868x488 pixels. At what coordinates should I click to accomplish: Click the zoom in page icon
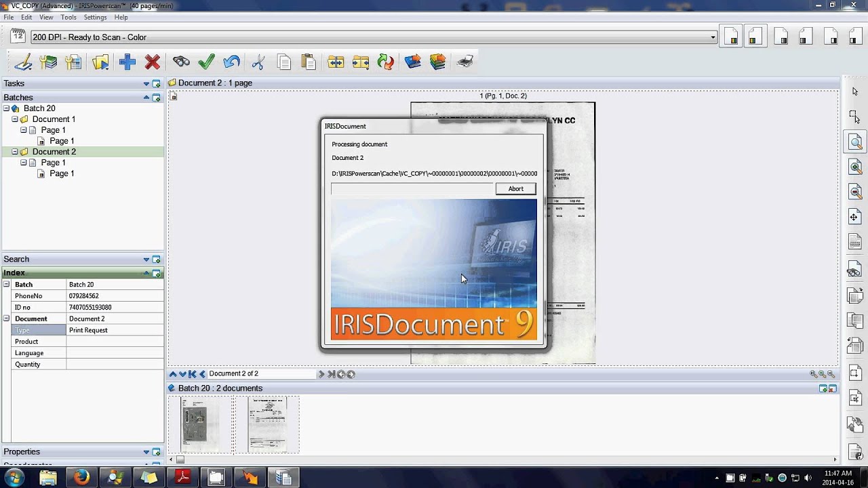[x=855, y=167]
